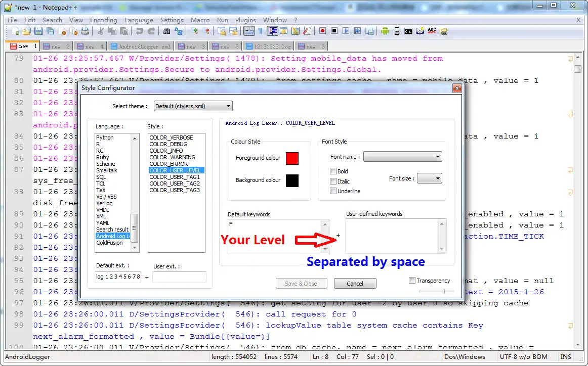This screenshot has width=588, height=366.
Task: Save the current file via toolbar icon
Action: point(38,31)
